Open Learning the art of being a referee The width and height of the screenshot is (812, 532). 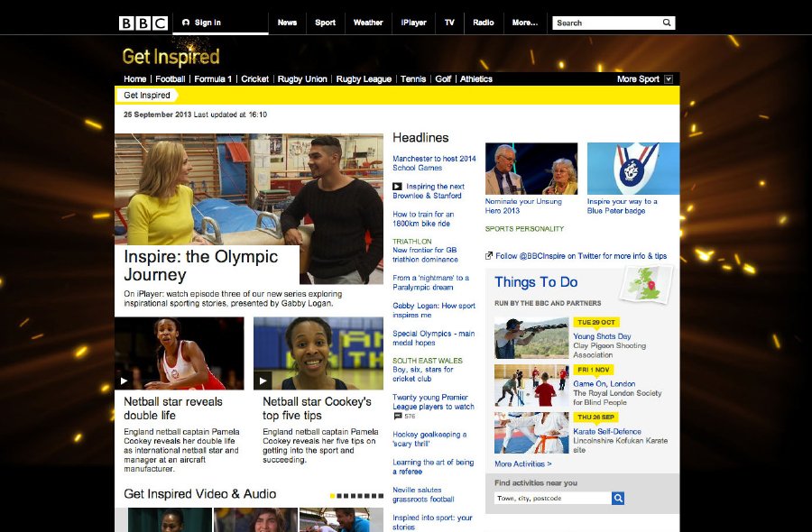pyautogui.click(x=433, y=467)
